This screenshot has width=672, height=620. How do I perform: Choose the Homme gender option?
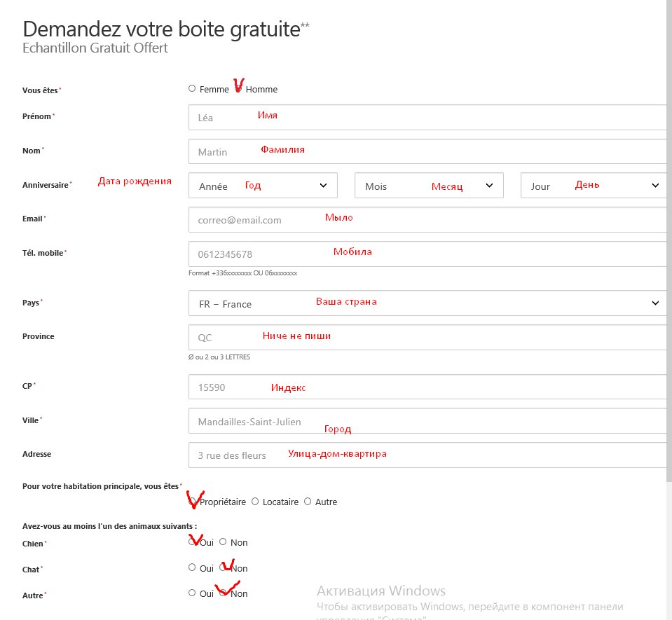239,89
